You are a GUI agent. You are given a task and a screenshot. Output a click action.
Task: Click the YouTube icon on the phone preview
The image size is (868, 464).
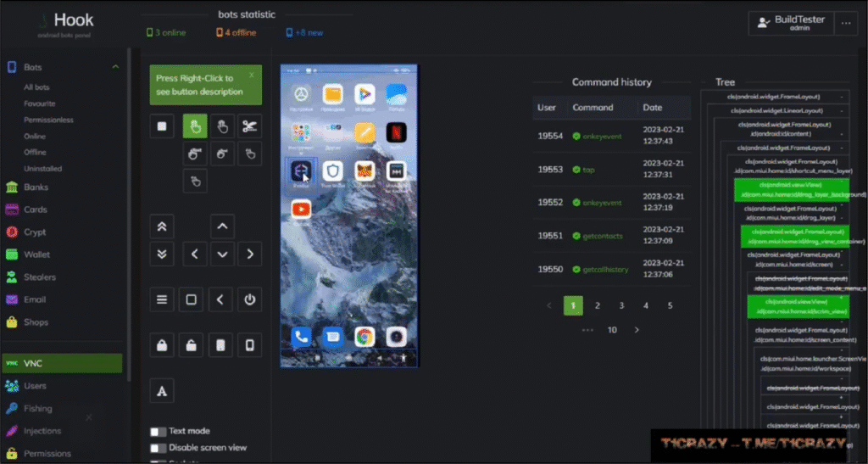pos(301,208)
